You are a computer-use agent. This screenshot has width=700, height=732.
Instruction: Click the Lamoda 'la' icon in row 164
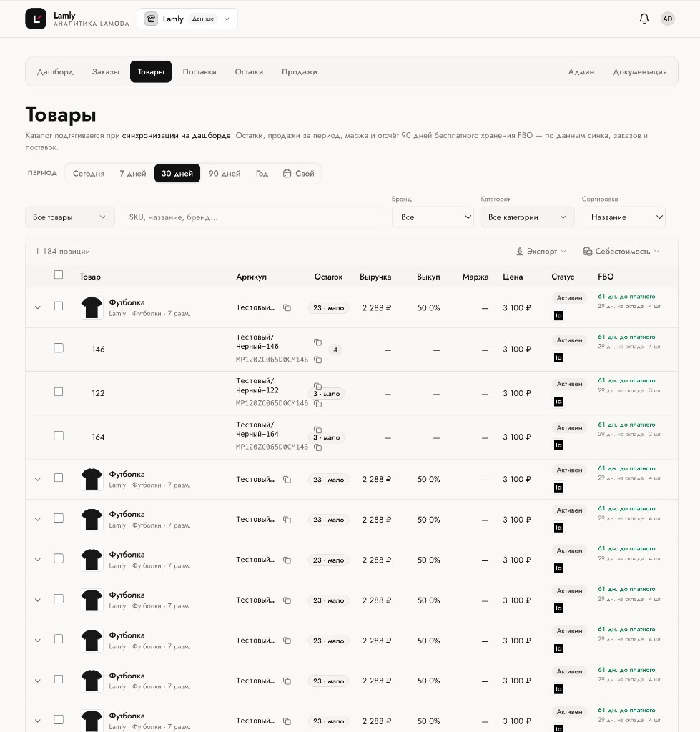[558, 445]
